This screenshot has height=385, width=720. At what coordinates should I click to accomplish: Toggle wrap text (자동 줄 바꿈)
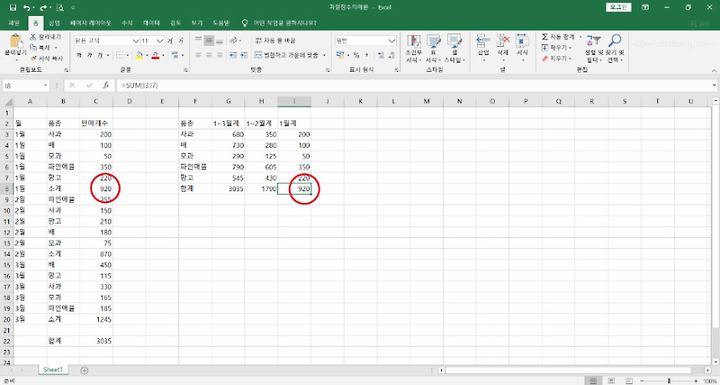tap(276, 41)
